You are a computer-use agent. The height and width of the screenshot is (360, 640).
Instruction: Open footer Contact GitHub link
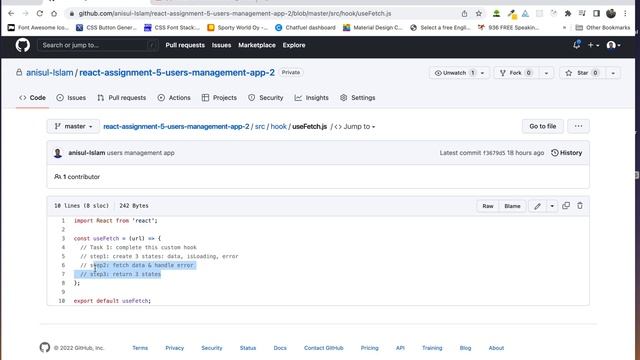(x=324, y=348)
